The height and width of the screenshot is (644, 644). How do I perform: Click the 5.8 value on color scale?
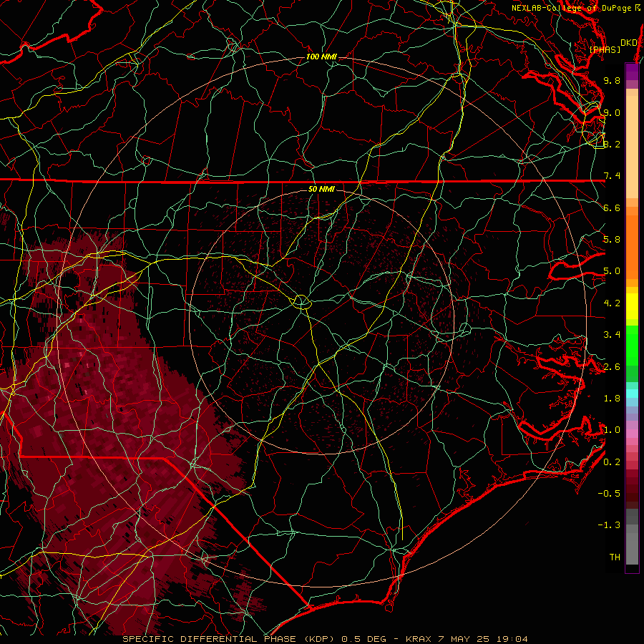[x=612, y=240]
